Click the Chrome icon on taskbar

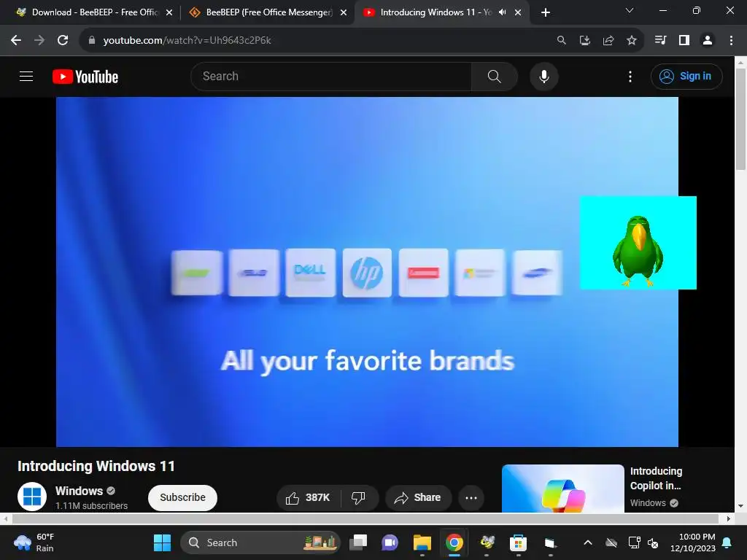point(454,542)
